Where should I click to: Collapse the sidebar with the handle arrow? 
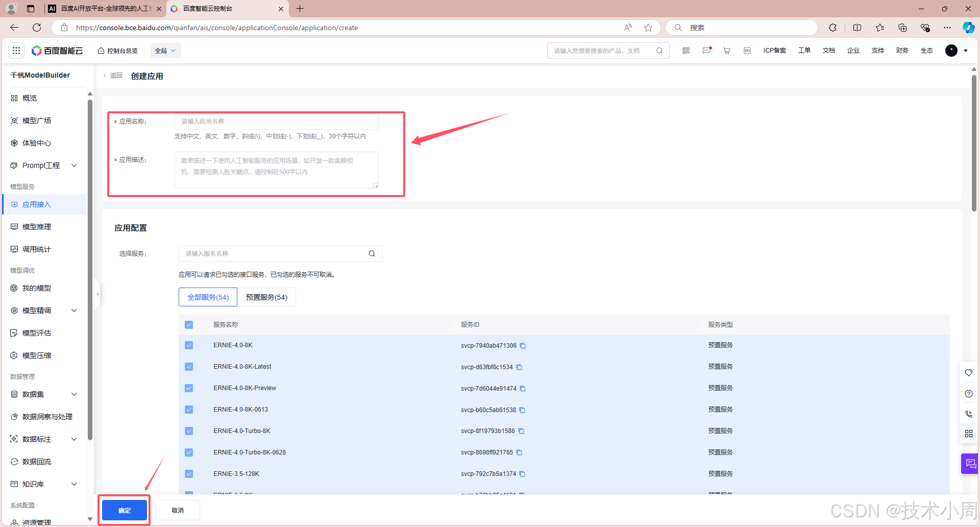click(97, 294)
